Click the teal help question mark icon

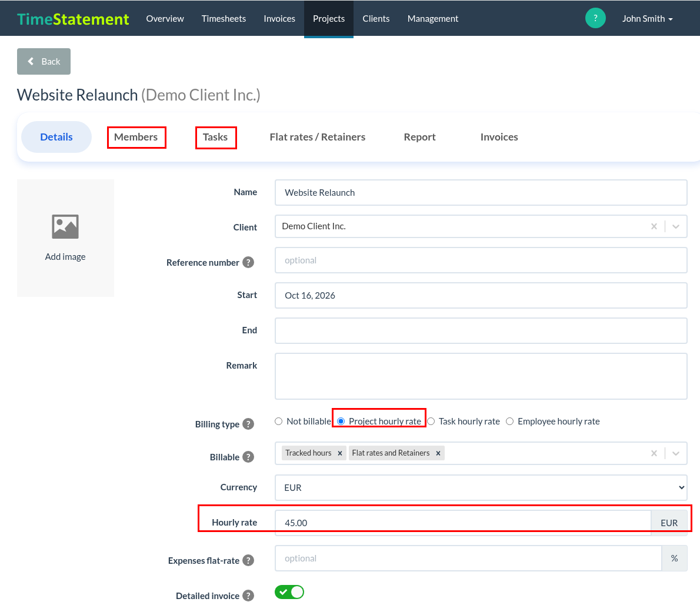pyautogui.click(x=595, y=18)
